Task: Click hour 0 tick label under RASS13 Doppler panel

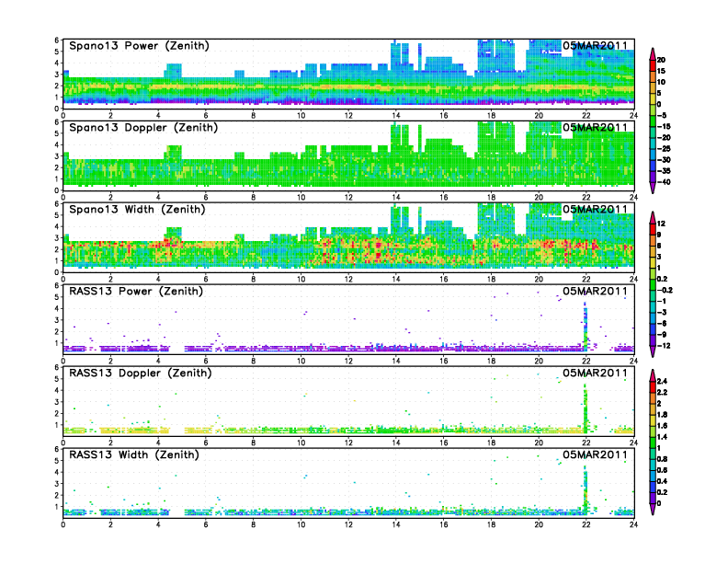Action: click(63, 443)
